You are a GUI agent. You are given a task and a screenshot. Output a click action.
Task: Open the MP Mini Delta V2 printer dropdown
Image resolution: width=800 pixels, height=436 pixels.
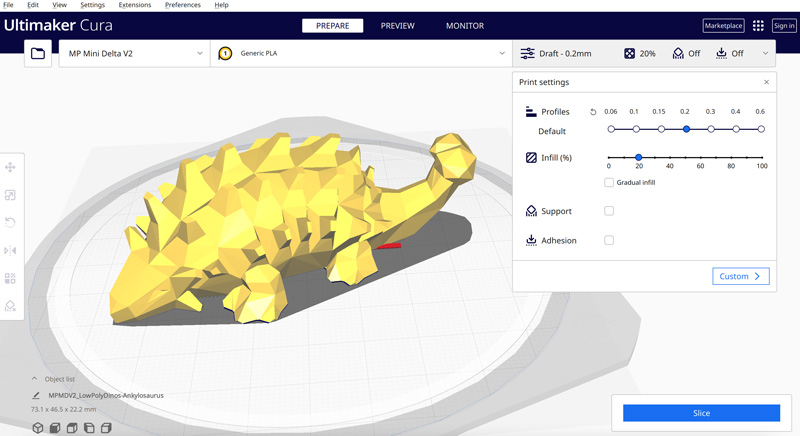pyautogui.click(x=135, y=53)
